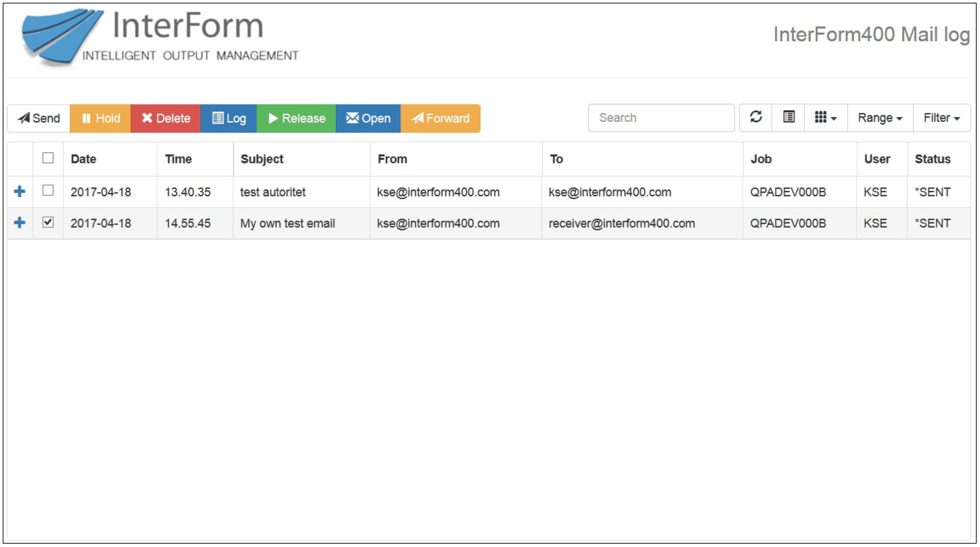Screen dimensions: 980x547
Task: Click the green Release button
Action: click(x=296, y=118)
